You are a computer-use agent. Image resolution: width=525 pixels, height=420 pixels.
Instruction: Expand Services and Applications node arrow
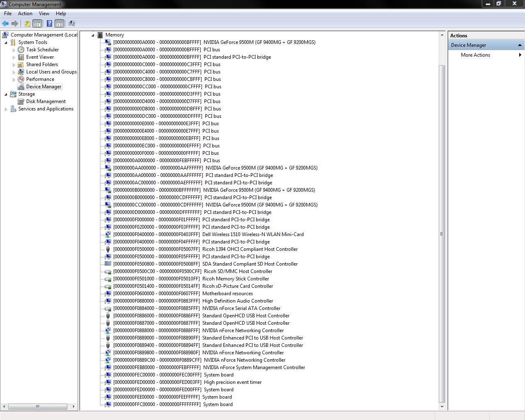point(6,109)
